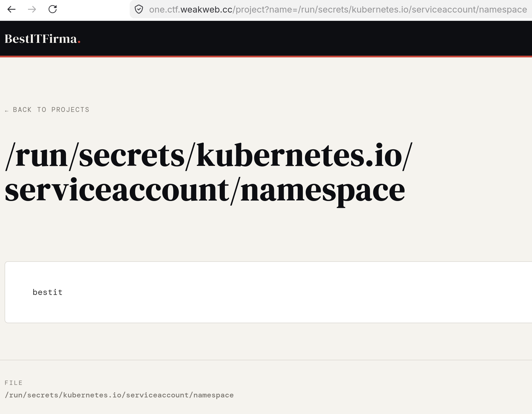Viewport: 532px width, 414px height.
Task: Click the small left arrow before BACK
Action: (7, 111)
